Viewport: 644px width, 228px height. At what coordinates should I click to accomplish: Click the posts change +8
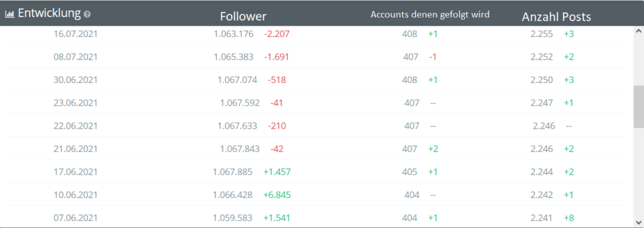coord(569,217)
